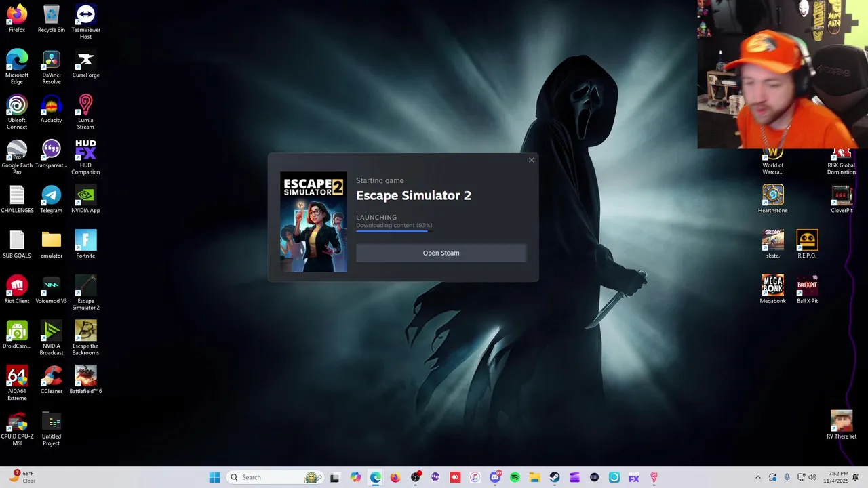The image size is (868, 488).
Task: Open RV There Yet desktop icon
Action: pyautogui.click(x=842, y=425)
